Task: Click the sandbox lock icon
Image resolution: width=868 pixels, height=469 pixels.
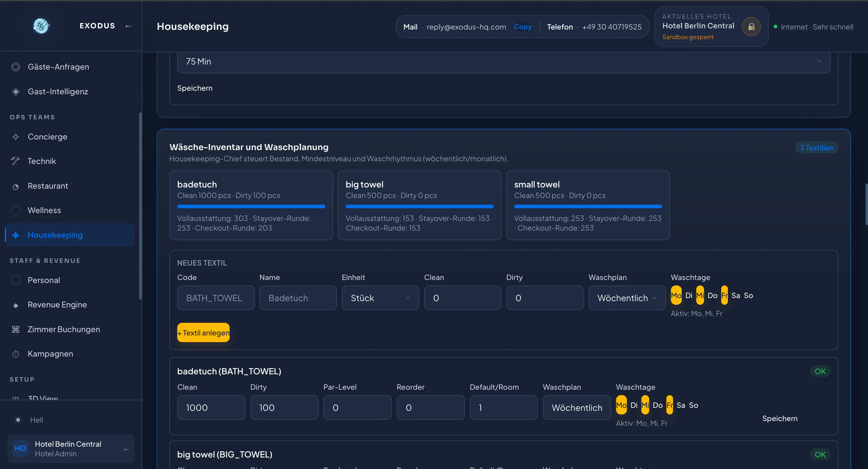Action: pos(751,27)
